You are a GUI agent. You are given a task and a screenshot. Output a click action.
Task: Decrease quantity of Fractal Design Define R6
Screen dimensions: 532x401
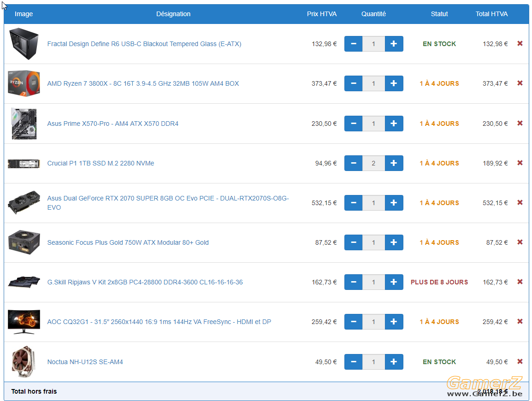[353, 44]
